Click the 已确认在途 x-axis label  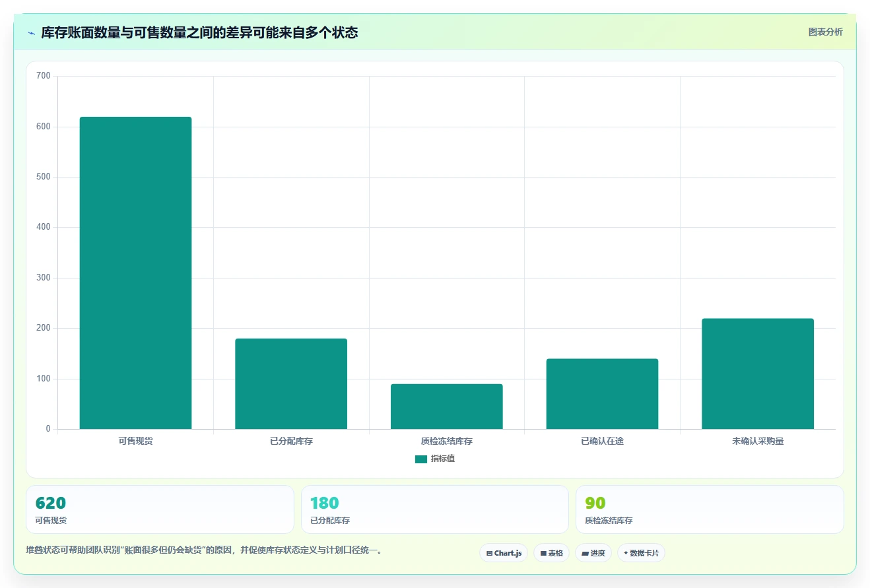pos(602,441)
